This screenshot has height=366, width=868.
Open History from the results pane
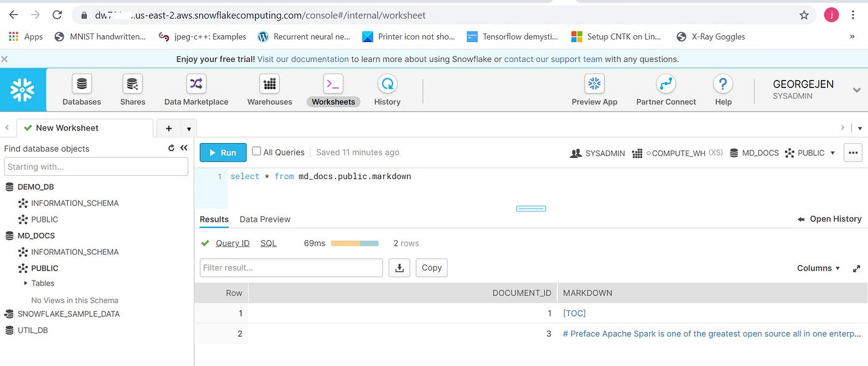click(829, 219)
